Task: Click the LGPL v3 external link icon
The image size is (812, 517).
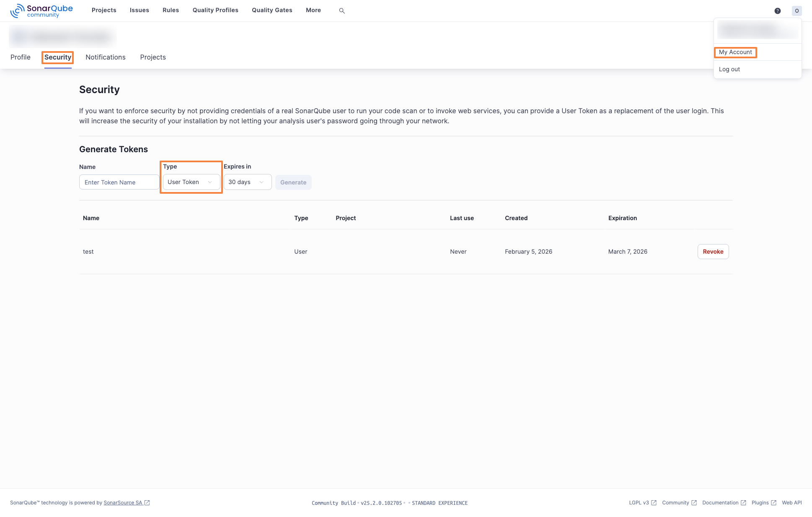Action: point(654,502)
